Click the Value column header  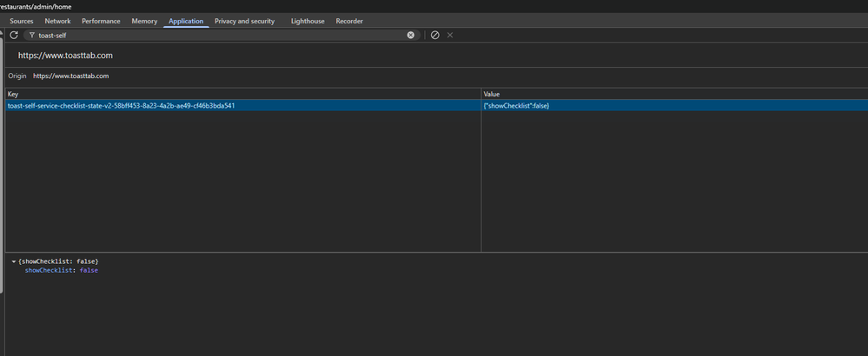pos(673,94)
